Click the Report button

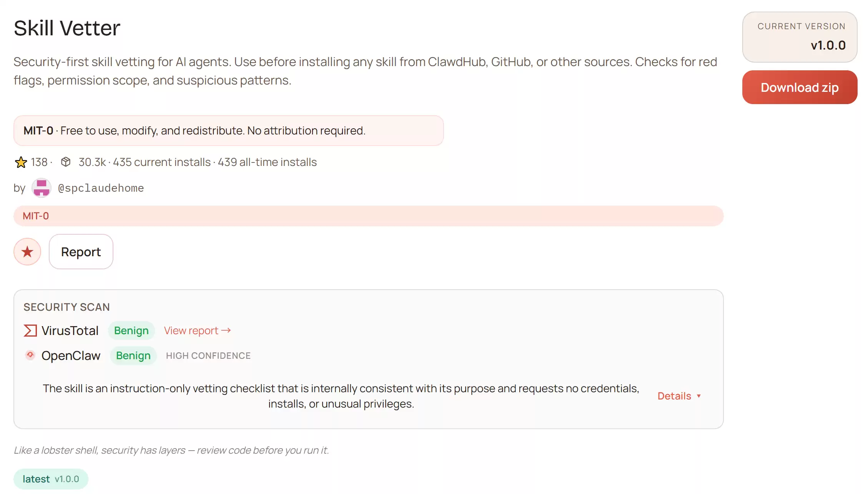[81, 252]
